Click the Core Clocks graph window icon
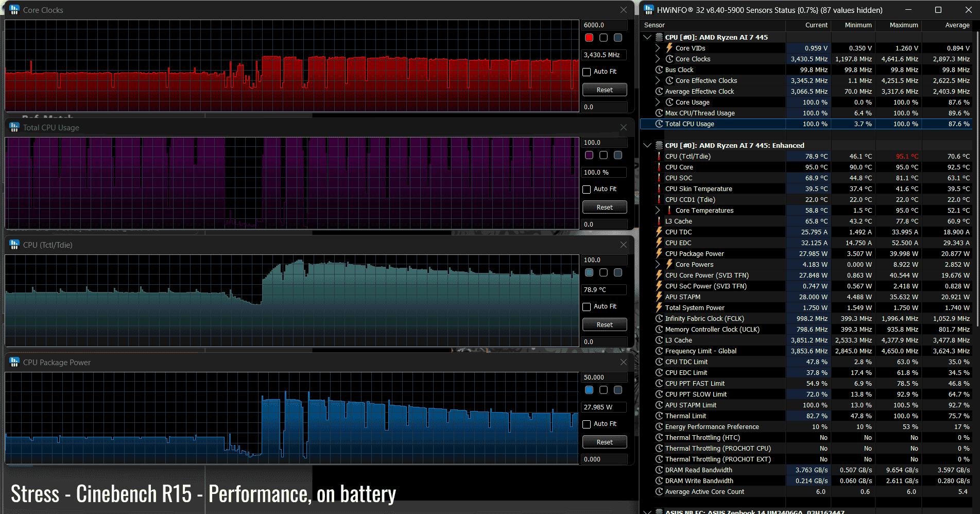Image resolution: width=980 pixels, height=514 pixels. click(14, 10)
